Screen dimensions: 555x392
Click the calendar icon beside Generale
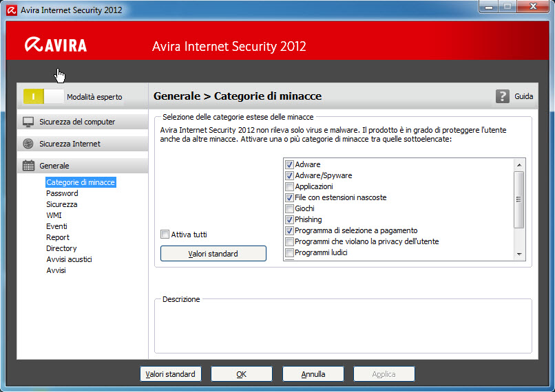pos(28,166)
